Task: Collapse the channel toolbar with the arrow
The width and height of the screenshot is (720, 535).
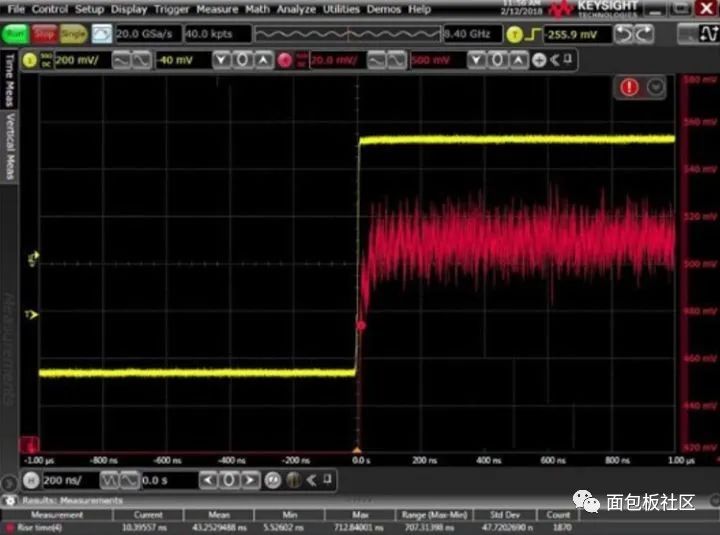Action: click(x=555, y=60)
